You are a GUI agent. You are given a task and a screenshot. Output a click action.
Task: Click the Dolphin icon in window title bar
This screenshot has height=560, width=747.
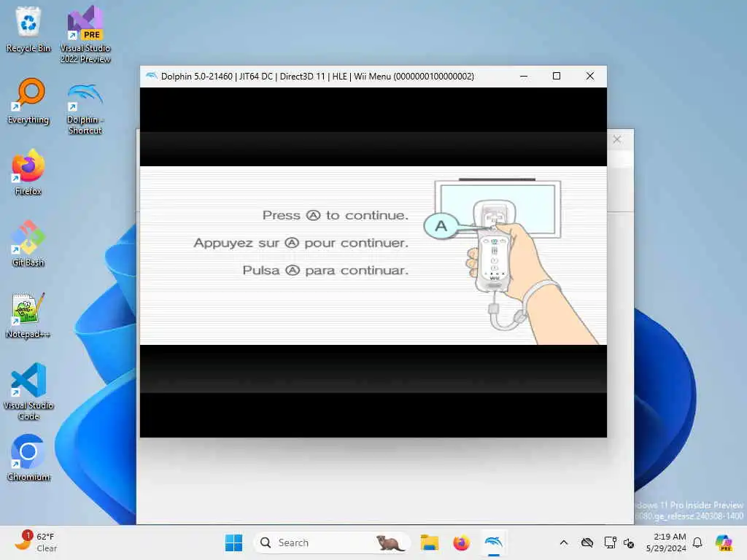pyautogui.click(x=151, y=76)
